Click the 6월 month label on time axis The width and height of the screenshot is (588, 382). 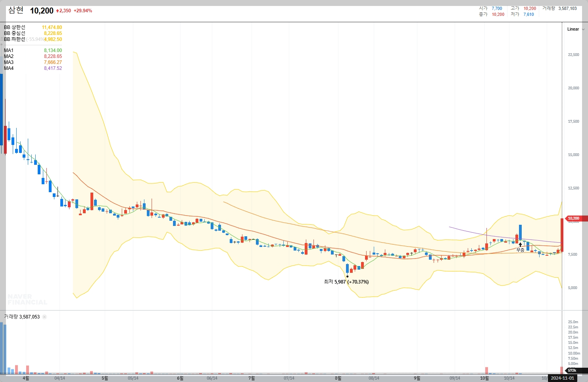click(180, 378)
